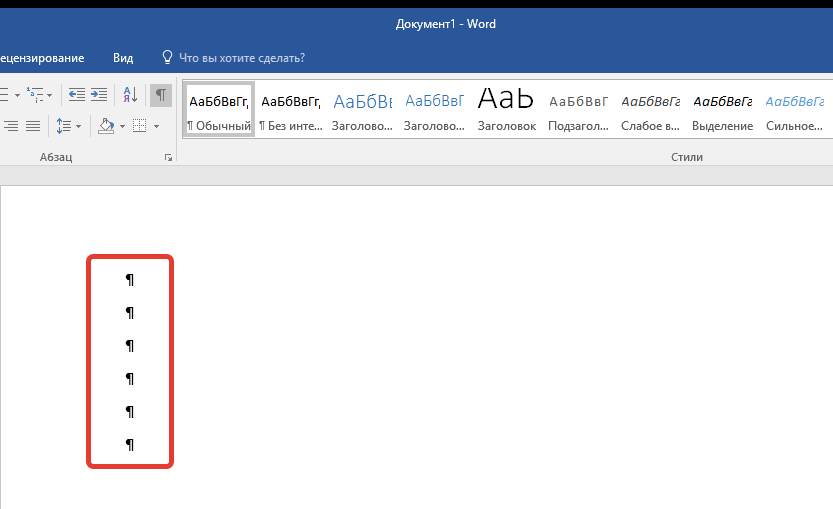Open the Абзац dialog launcher
This screenshot has height=509, width=833.
(x=168, y=157)
